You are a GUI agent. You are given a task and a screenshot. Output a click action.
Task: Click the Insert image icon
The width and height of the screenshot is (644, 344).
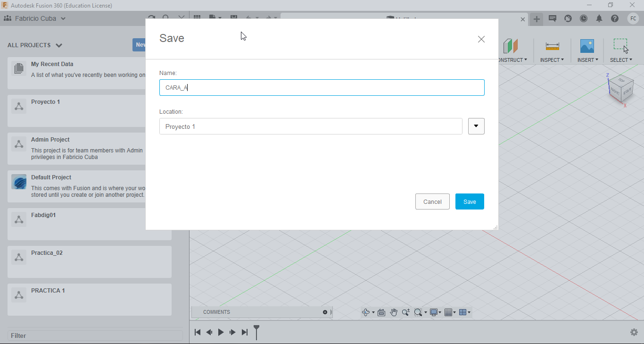coord(587,46)
